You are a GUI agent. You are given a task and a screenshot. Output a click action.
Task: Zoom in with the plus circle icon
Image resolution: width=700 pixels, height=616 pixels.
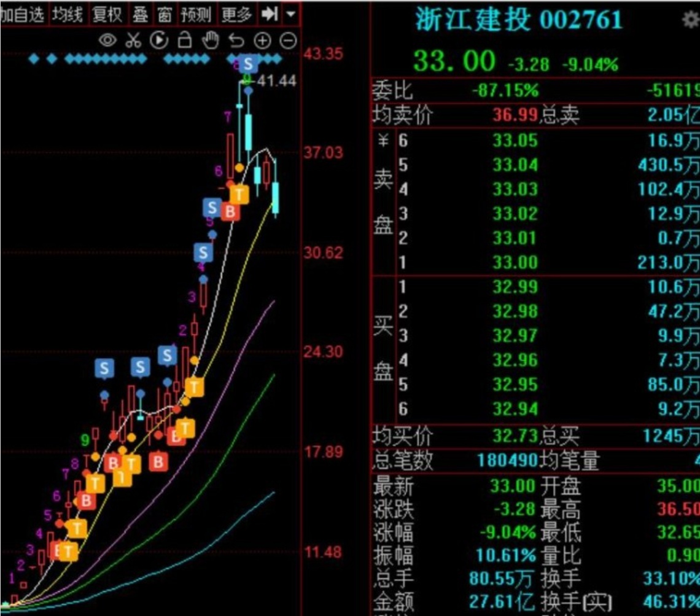(x=263, y=41)
